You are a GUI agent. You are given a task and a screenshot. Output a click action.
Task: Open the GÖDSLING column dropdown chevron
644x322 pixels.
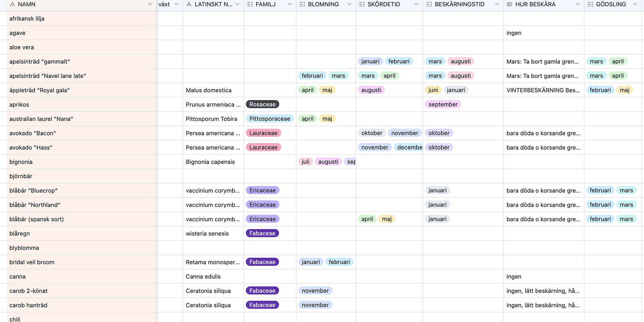click(x=635, y=4)
